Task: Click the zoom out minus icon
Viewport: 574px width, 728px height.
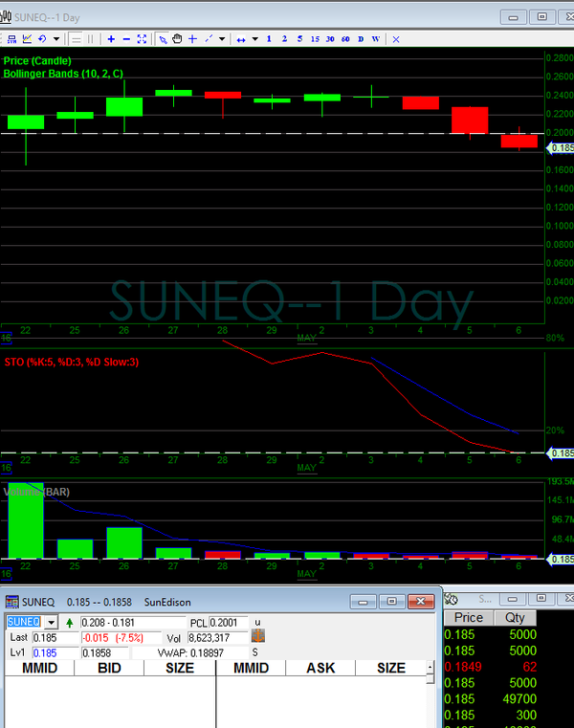Action: (127, 39)
